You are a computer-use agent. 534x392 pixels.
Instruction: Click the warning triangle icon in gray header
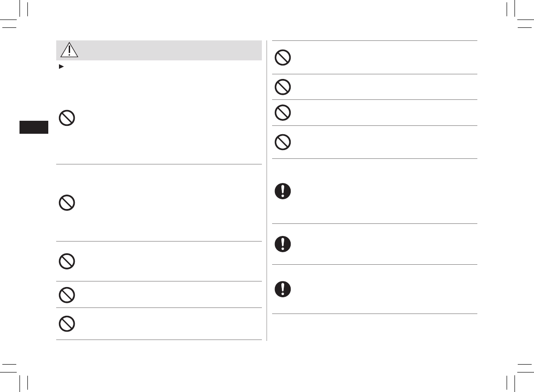click(69, 50)
